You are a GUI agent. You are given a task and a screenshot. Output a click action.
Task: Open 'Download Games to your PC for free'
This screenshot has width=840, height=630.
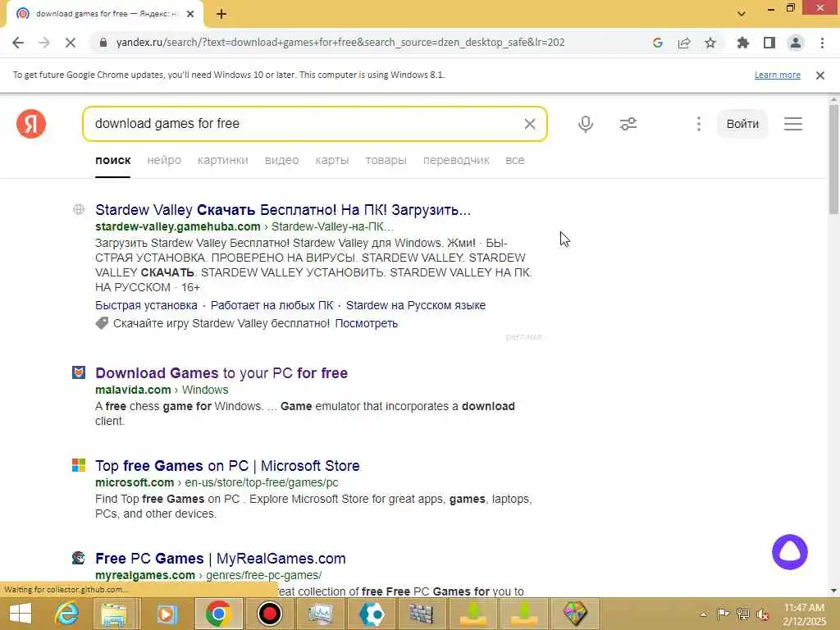[x=221, y=373]
